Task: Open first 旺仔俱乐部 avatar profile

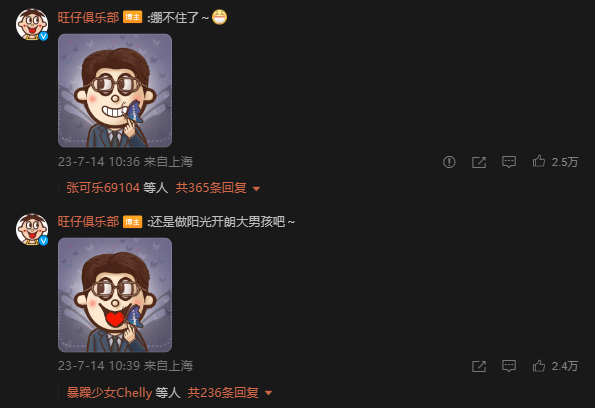Action: tap(32, 24)
